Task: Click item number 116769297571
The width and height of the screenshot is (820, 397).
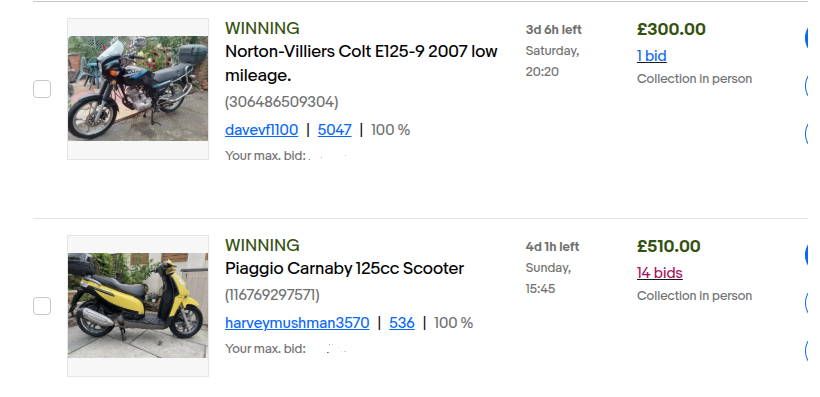Action: pyautogui.click(x=272, y=295)
